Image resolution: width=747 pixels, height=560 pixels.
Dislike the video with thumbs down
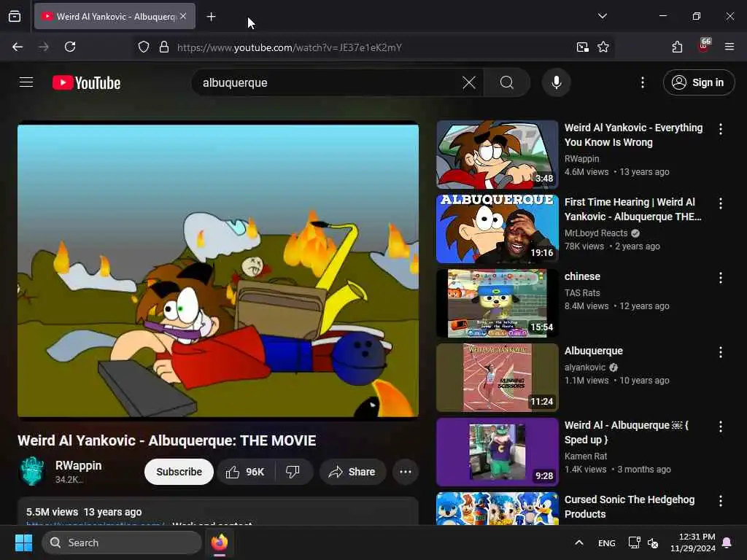click(x=293, y=472)
